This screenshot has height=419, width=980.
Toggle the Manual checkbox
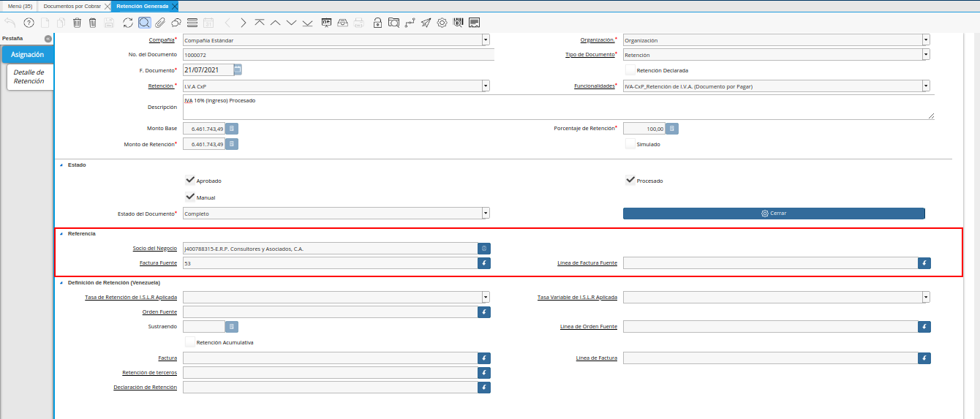tap(190, 197)
